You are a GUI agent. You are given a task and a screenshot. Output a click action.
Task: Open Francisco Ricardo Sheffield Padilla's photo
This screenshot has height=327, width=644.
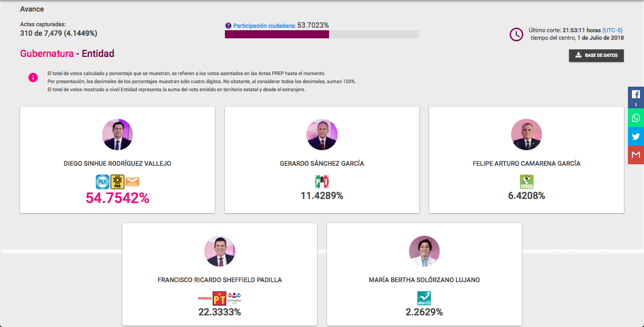pyautogui.click(x=219, y=251)
